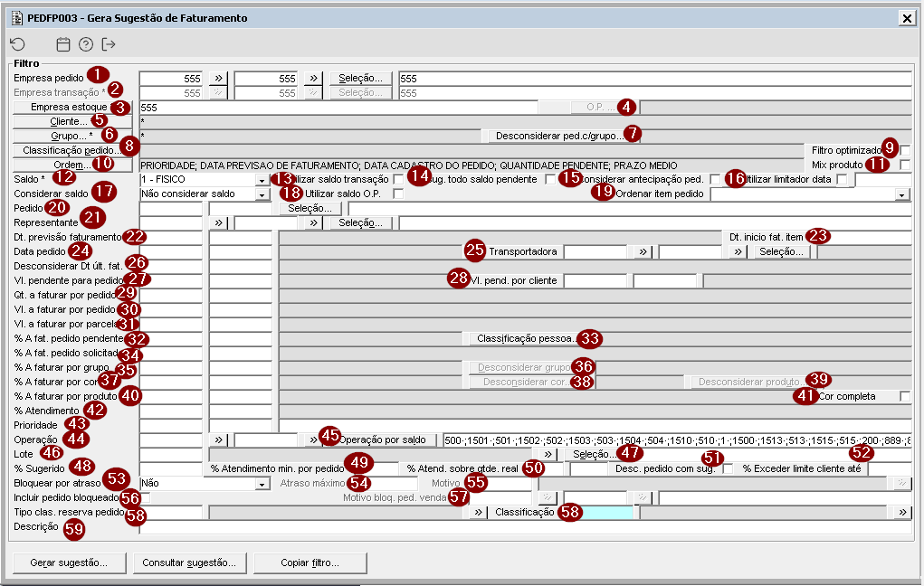
Task: Open Considerar saldo dropdown
Action: (262, 194)
